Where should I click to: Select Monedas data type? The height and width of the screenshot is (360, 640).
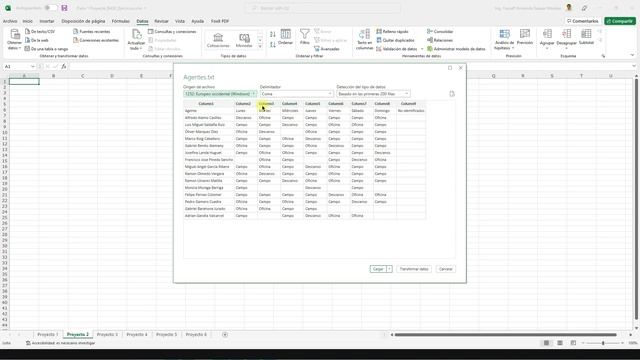244,40
